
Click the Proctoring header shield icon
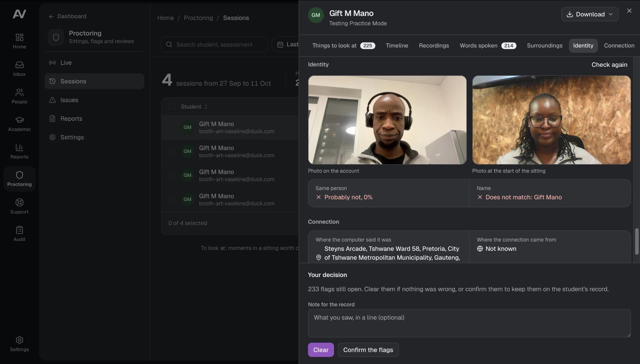pyautogui.click(x=56, y=37)
